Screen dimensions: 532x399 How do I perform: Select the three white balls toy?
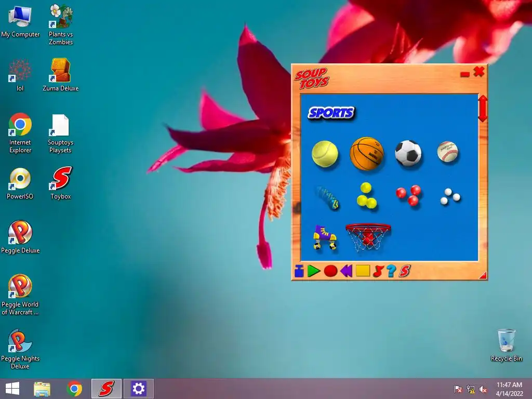click(x=450, y=196)
